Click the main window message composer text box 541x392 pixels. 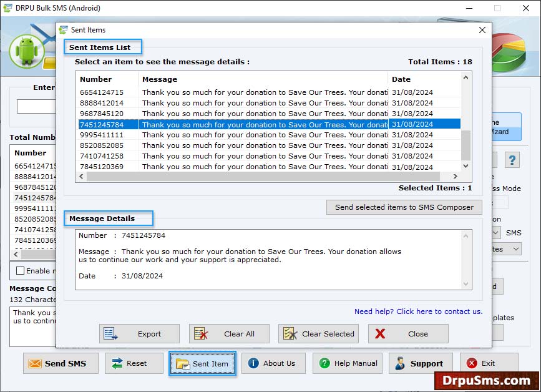[33, 326]
